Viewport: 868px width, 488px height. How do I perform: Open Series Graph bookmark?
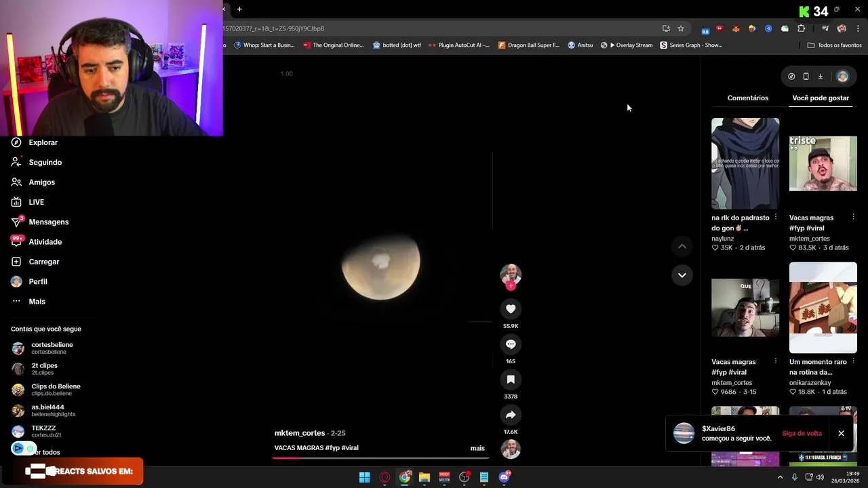coord(691,45)
